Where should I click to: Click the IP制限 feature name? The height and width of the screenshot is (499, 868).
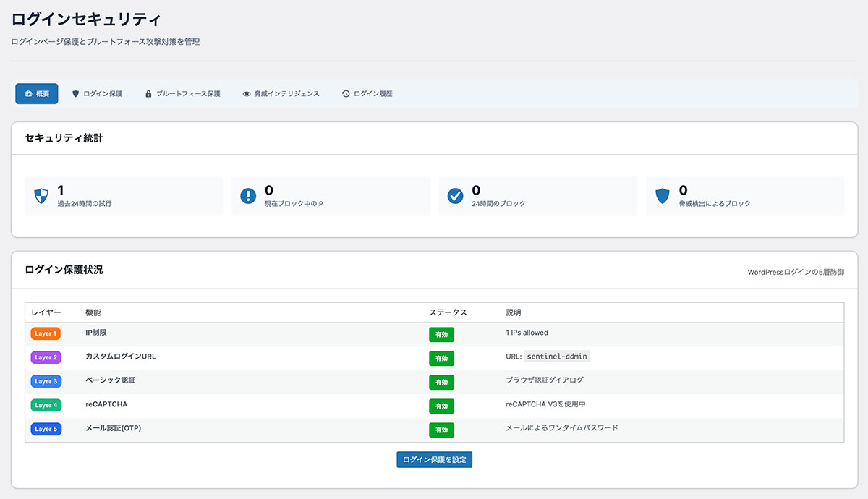pos(96,333)
